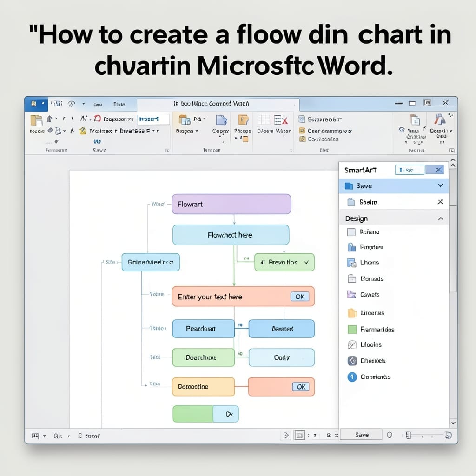This screenshot has height=476, width=476.
Task: Click OK in the orange box beside Domeetine
Action: pyautogui.click(x=301, y=387)
